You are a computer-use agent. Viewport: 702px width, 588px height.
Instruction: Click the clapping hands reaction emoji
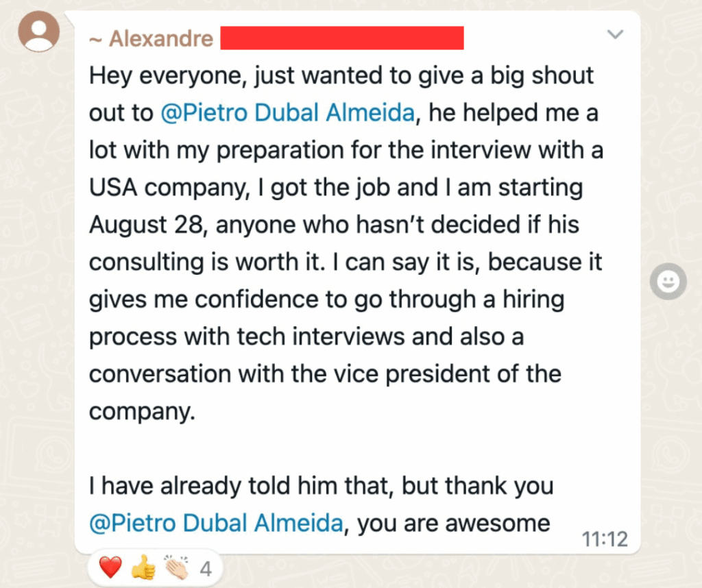coord(176,567)
